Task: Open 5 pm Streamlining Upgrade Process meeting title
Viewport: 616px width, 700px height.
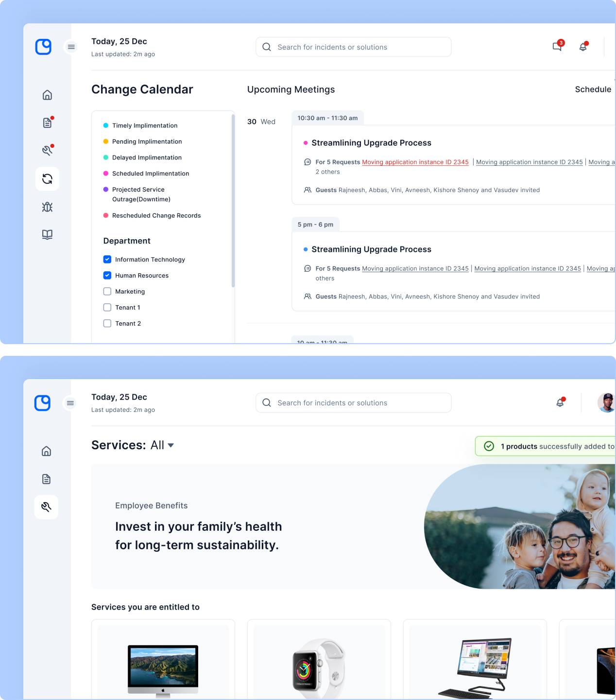Action: [372, 249]
